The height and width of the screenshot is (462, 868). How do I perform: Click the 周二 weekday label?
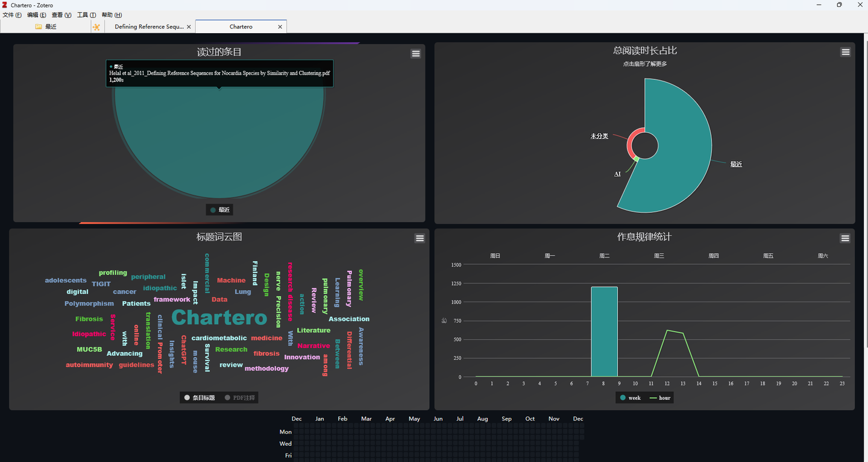(x=604, y=256)
